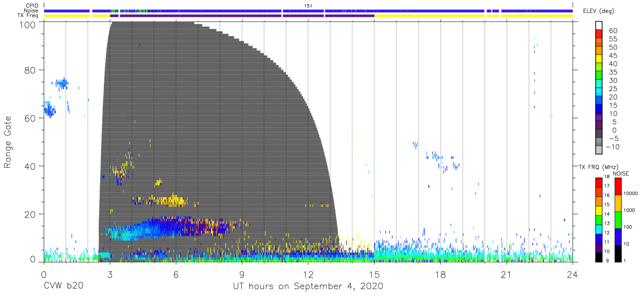Click the 35 label on ELEV scale
Viewport: 644px width, 297px height.
[x=613, y=72]
